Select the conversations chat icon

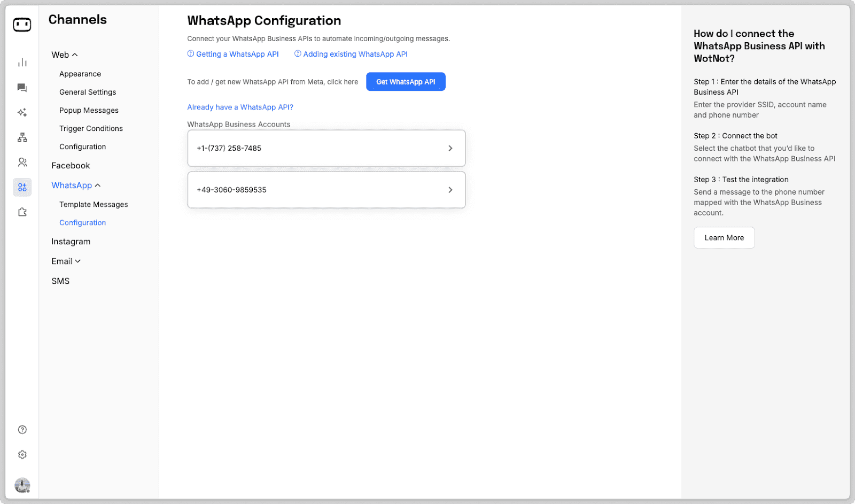(22, 87)
